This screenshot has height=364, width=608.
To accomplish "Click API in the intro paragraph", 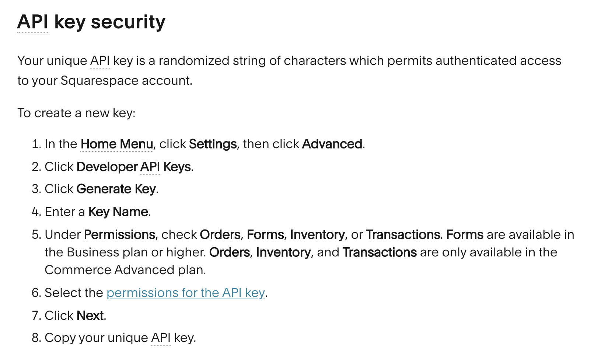I will (x=100, y=61).
